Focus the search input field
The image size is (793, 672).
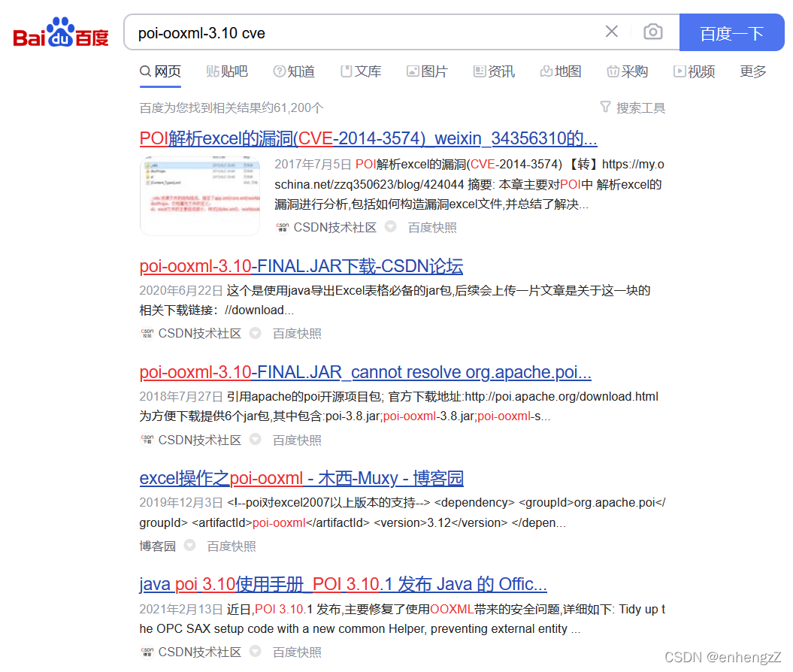(x=364, y=32)
